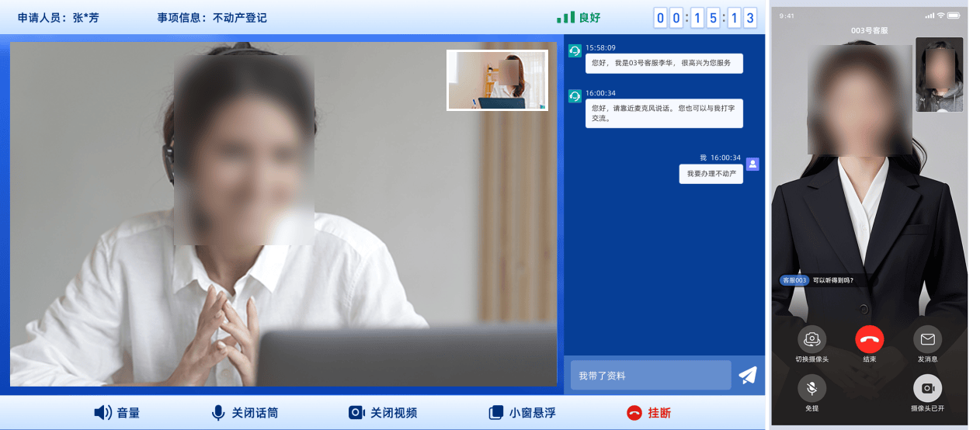Send the message with paper plane icon
Image resolution: width=980 pixels, height=430 pixels.
click(747, 376)
